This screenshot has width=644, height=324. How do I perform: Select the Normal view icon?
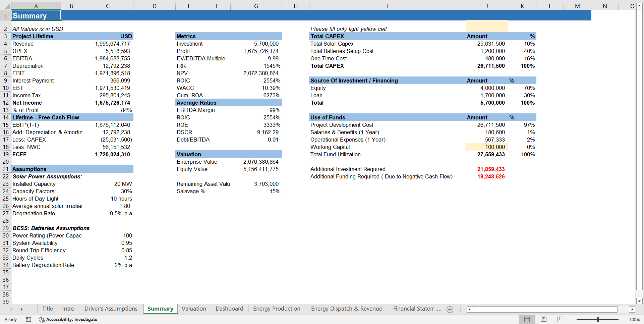pos(527,319)
